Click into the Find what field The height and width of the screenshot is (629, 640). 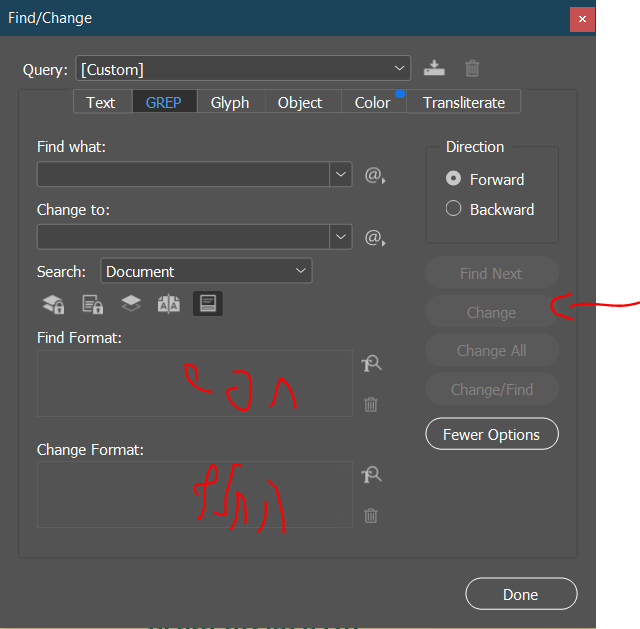pyautogui.click(x=183, y=174)
